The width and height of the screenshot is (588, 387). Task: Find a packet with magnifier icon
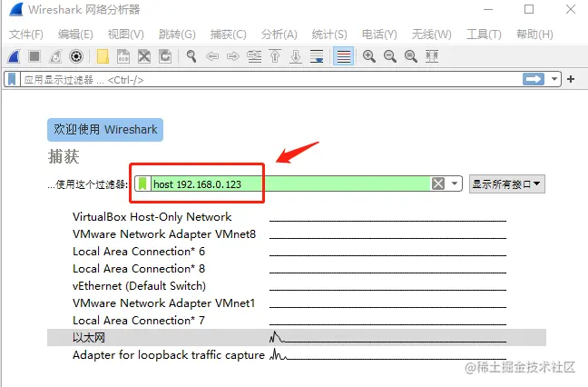191,56
